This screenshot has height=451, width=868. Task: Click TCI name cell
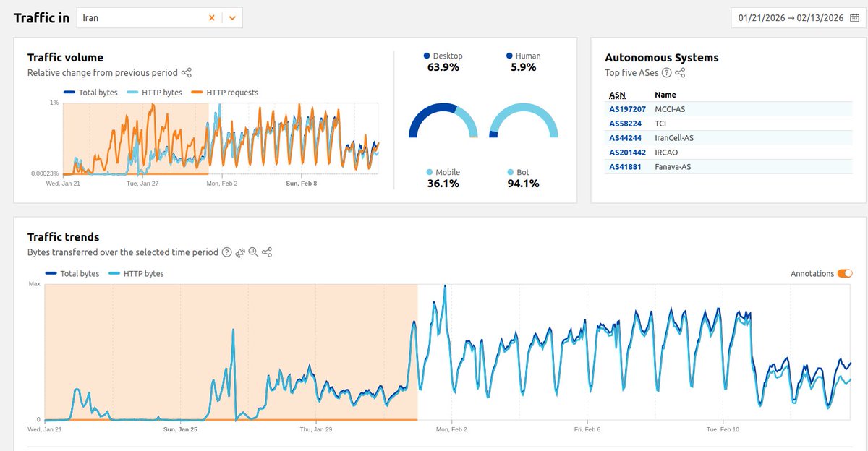(660, 124)
